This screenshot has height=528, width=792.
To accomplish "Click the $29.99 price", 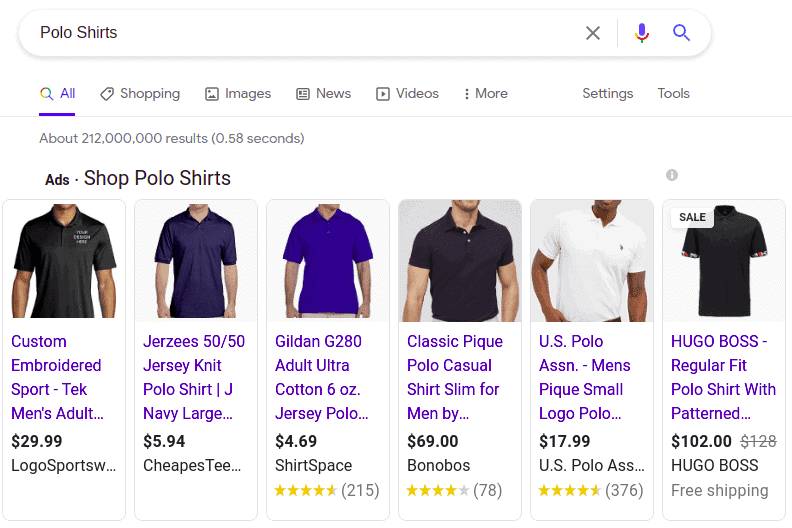I will pyautogui.click(x=36, y=441).
